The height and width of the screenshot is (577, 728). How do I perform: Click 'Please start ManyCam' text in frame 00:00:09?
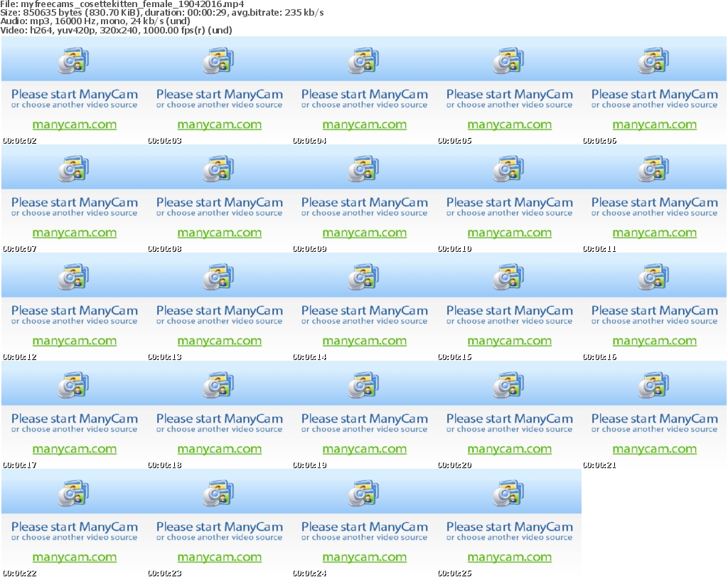[365, 203]
